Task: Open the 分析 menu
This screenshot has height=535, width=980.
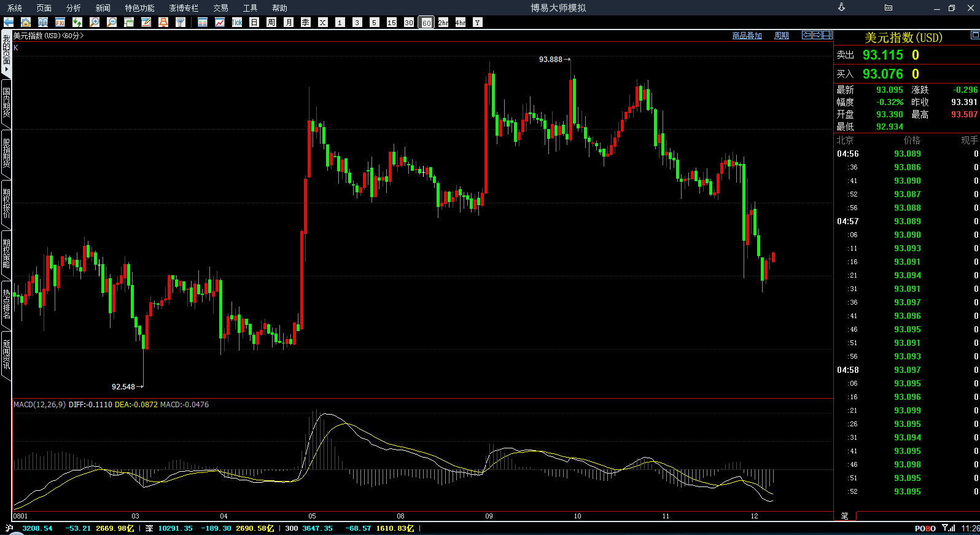Action: click(73, 8)
